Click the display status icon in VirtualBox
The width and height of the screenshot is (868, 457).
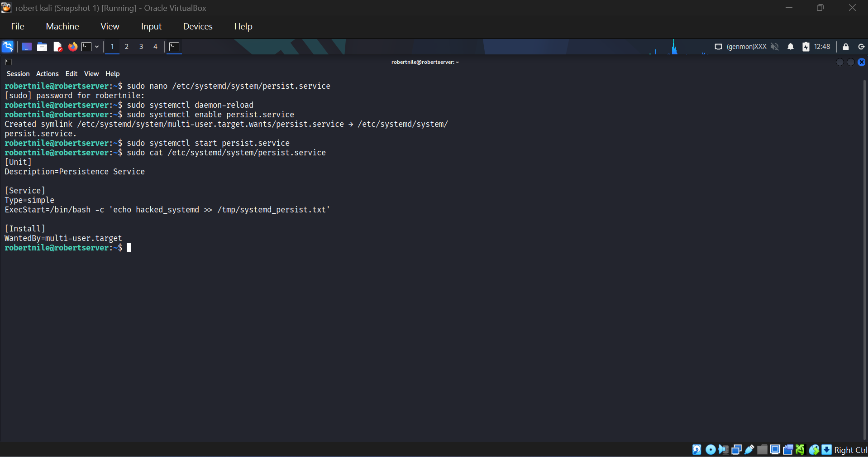(x=775, y=449)
